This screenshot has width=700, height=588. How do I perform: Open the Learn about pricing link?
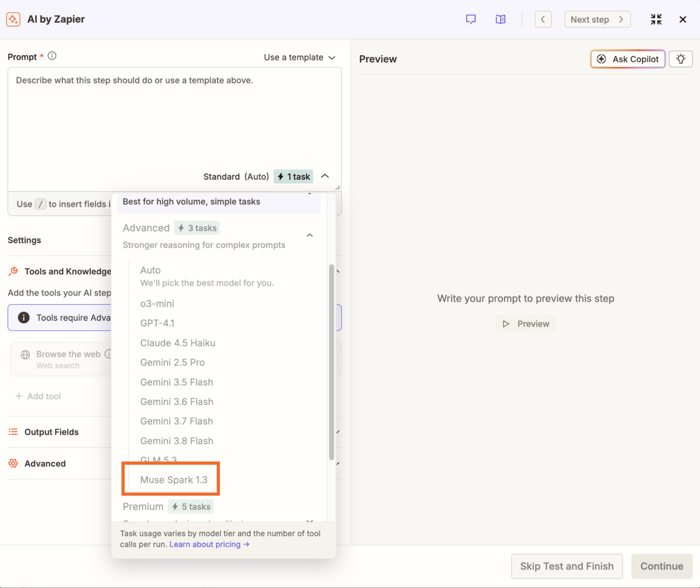(209, 545)
